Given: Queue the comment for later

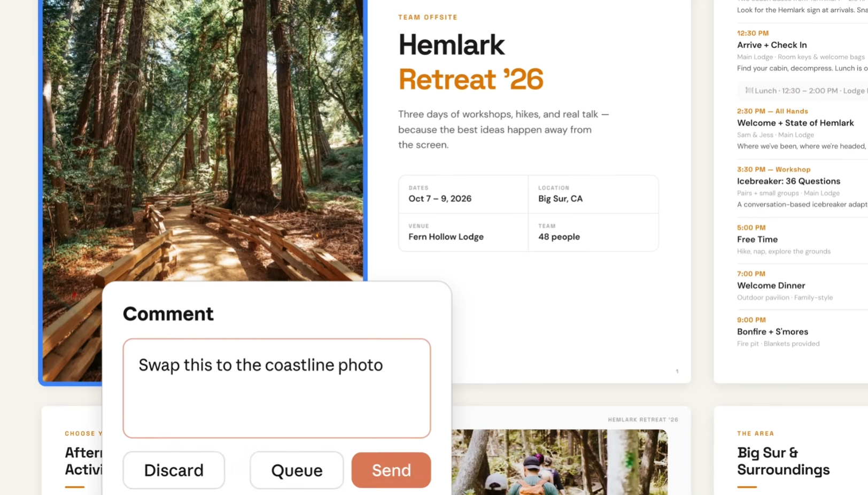Looking at the screenshot, I should 297,470.
